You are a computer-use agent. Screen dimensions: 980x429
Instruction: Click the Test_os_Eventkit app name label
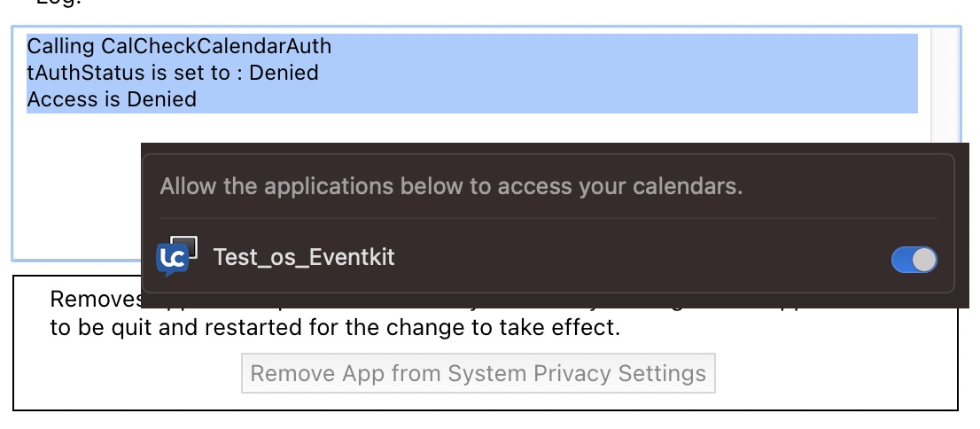304,258
